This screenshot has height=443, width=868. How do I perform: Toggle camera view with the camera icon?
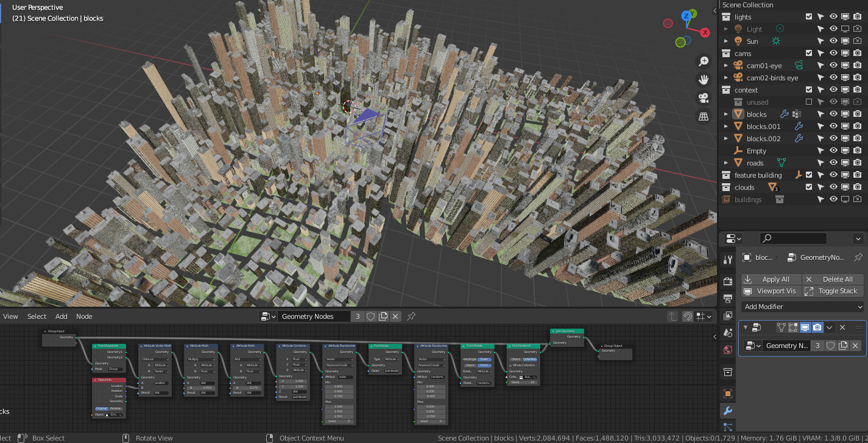coord(704,98)
